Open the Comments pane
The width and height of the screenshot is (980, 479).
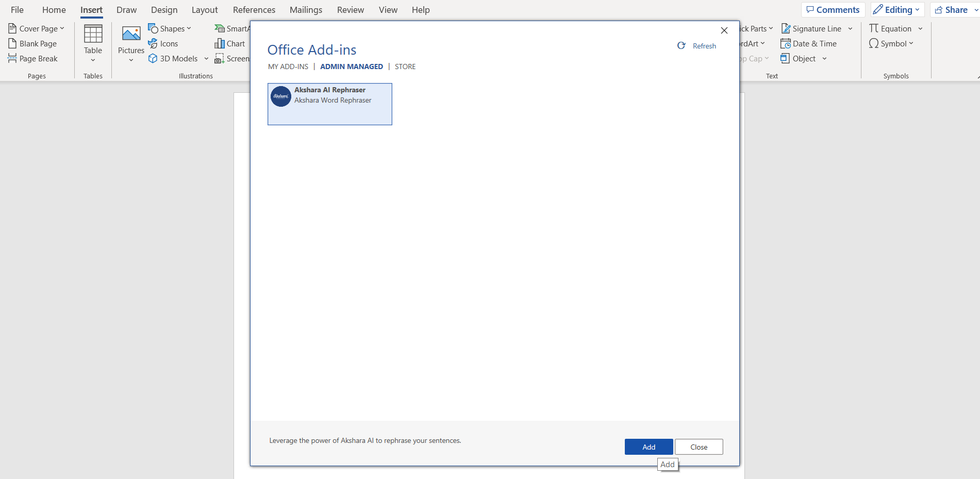pos(833,10)
